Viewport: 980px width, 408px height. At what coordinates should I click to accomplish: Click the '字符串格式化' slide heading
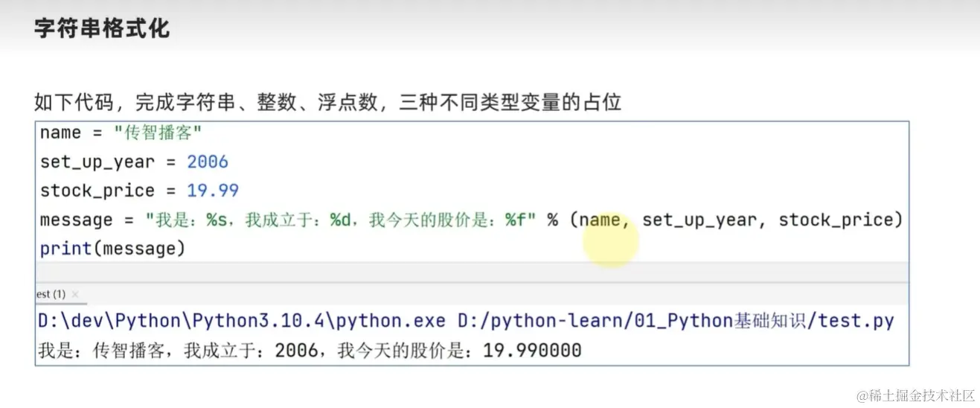101,29
